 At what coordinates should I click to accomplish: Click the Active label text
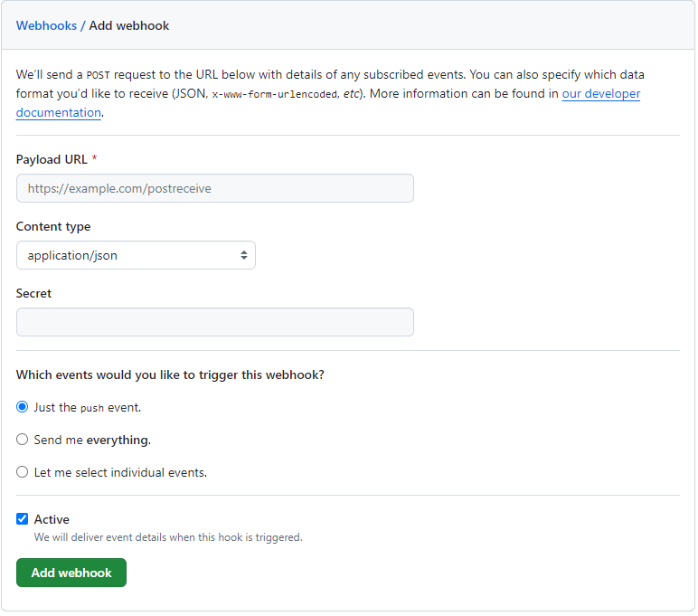(x=52, y=520)
